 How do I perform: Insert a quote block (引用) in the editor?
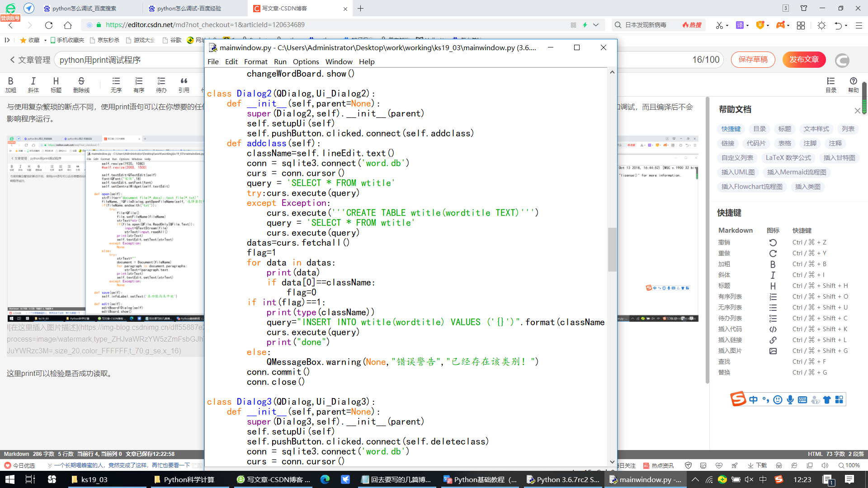(184, 84)
